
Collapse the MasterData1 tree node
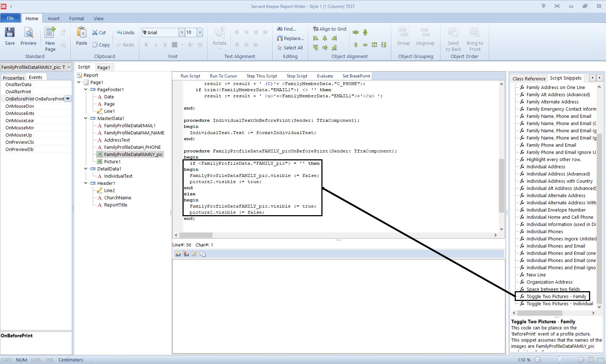click(85, 118)
